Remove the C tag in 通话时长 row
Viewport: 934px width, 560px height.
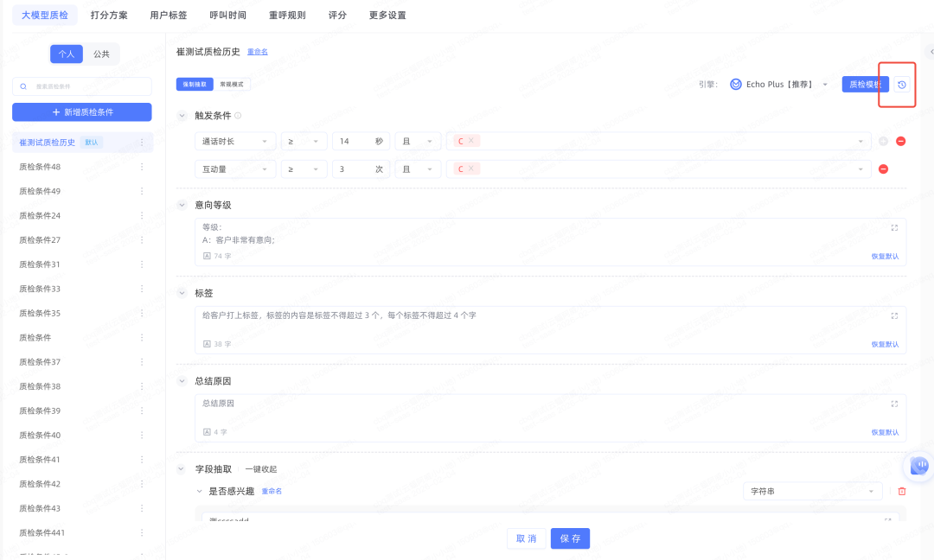(471, 142)
